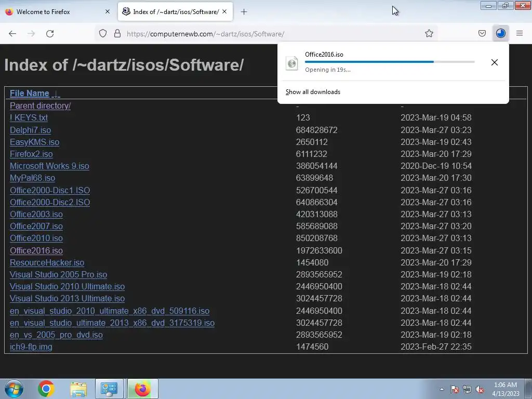
Task: Download Office2000-Disc2.ISO
Action: point(50,202)
